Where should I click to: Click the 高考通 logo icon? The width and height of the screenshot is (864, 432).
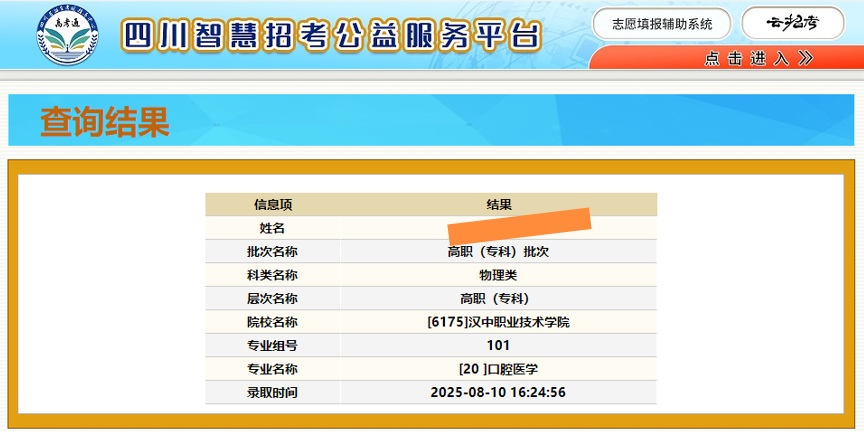(x=61, y=38)
